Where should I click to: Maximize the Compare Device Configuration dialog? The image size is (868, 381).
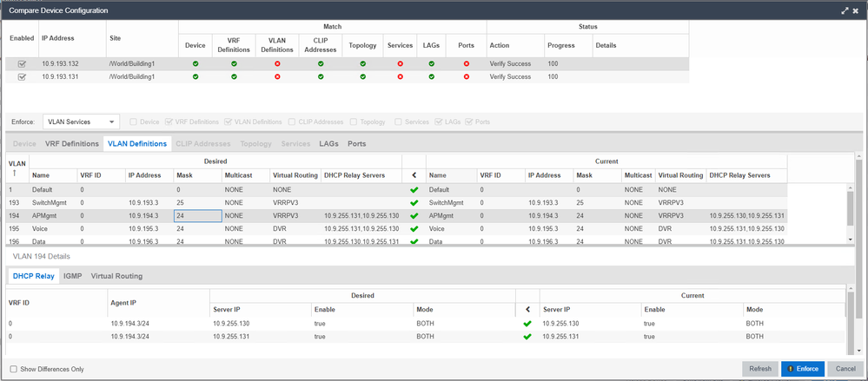click(844, 10)
